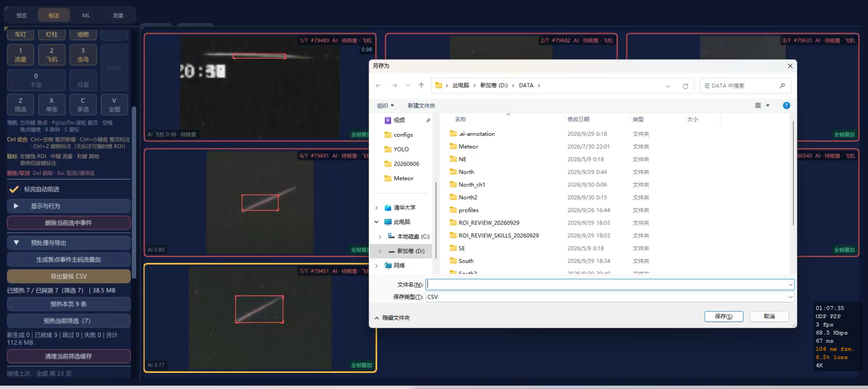Click the back arrow in the Save As dialog
Screen dimensions: 868x389
pos(378,85)
